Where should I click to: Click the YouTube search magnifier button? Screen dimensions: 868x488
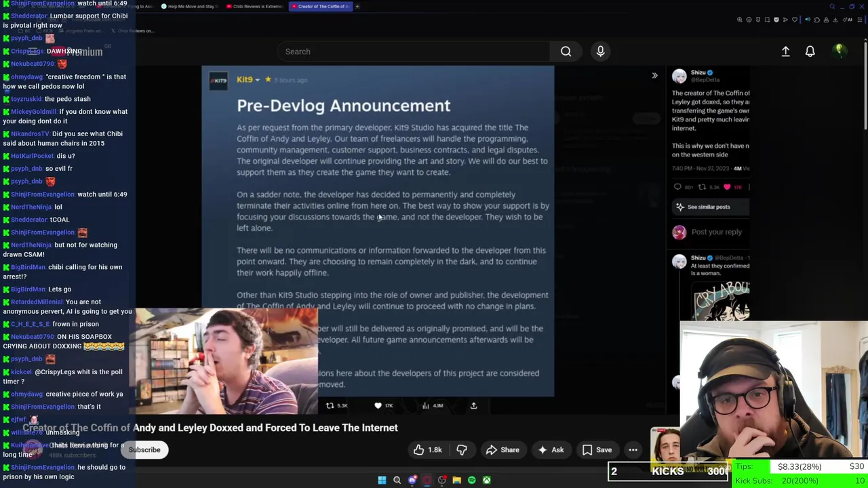(x=566, y=52)
